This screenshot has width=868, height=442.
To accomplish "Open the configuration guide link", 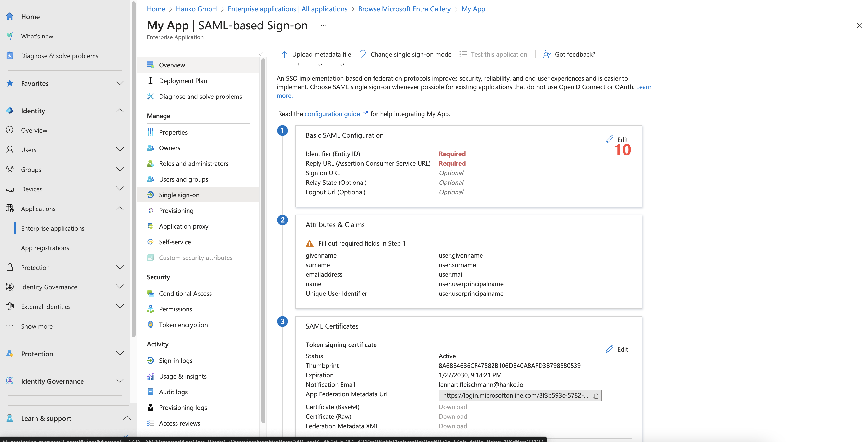I will pos(332,114).
